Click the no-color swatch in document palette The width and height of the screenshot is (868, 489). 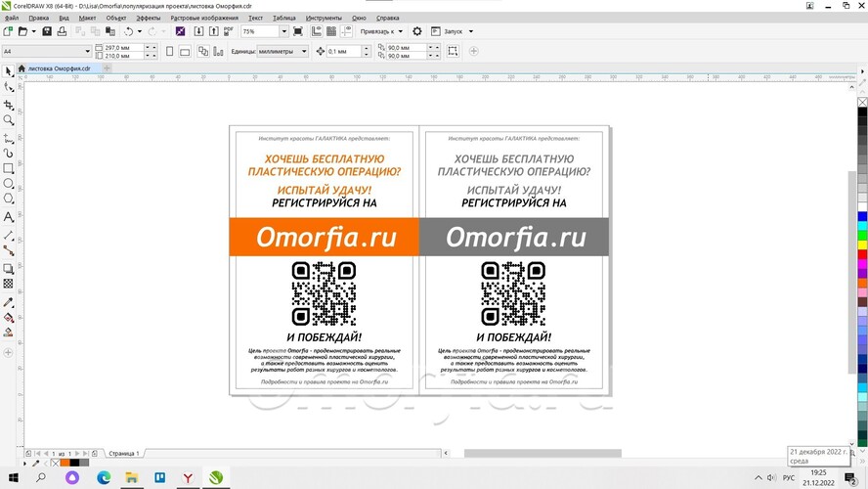(55, 463)
